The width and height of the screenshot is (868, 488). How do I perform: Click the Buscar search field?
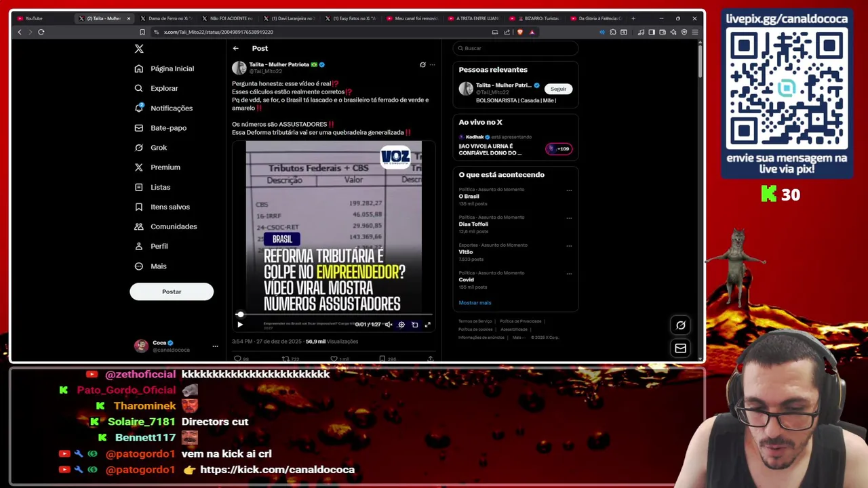coord(515,48)
